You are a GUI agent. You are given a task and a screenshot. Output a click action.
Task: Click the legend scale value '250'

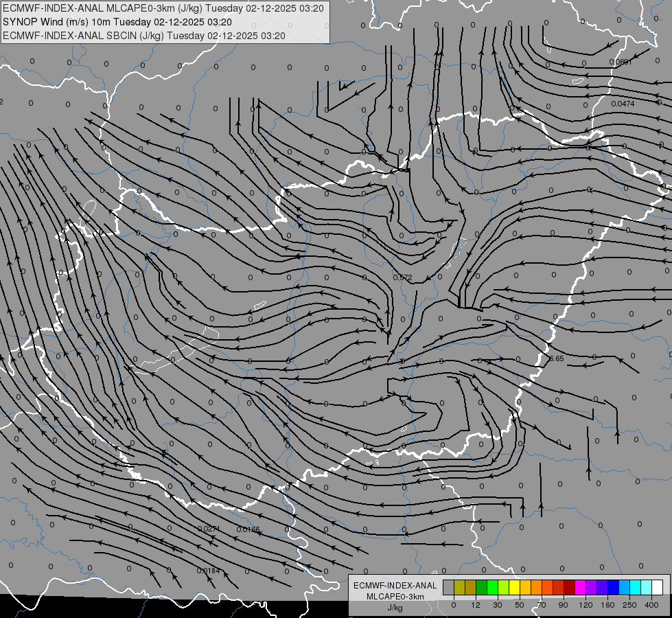point(629,605)
